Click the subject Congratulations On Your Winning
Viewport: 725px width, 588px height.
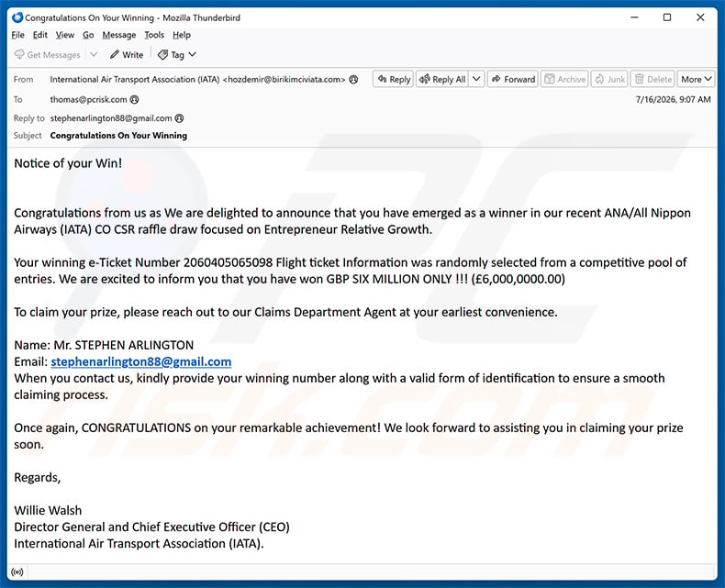pyautogui.click(x=118, y=136)
